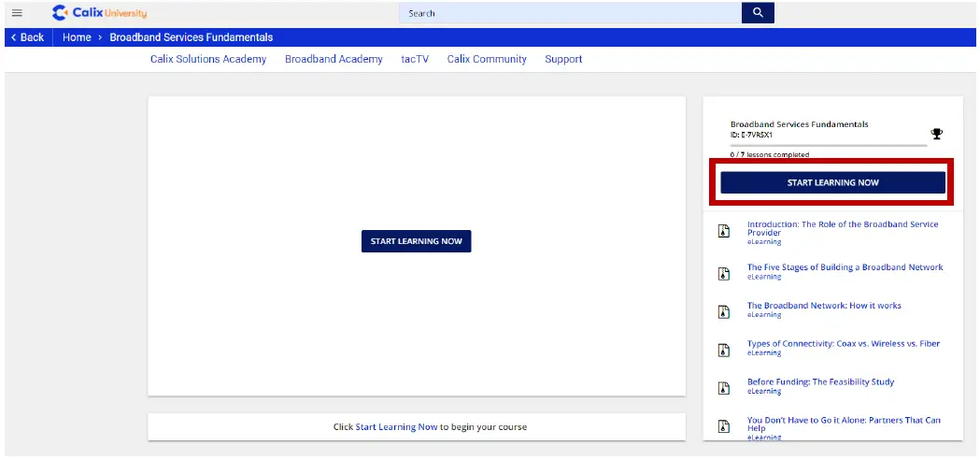The height and width of the screenshot is (460, 980).
Task: Click the Broadband Services Fundamentals panel title
Action: click(x=799, y=124)
